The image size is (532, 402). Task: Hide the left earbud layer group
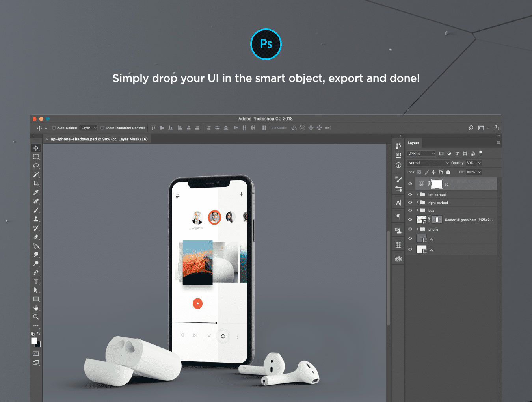[410, 195]
